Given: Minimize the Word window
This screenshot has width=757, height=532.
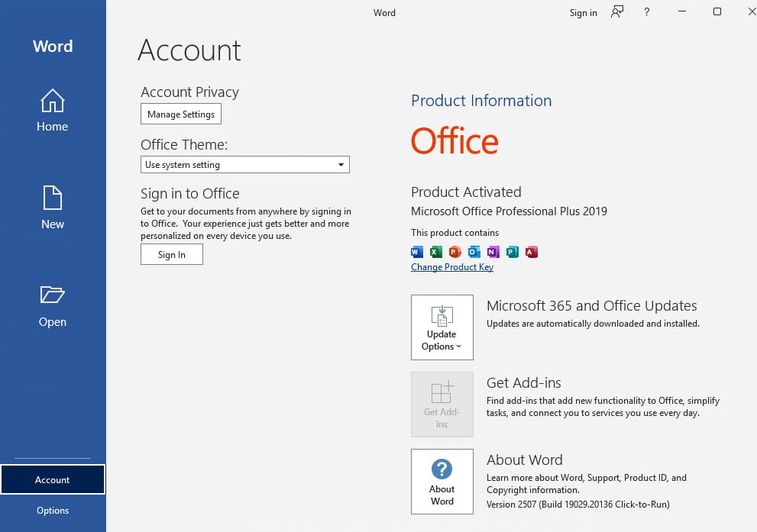Looking at the screenshot, I should pos(681,11).
